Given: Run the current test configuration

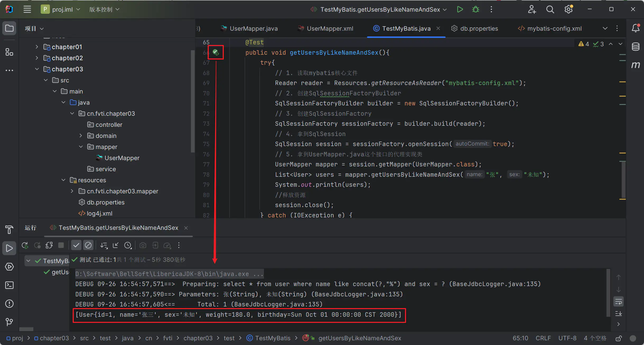Looking at the screenshot, I should click(460, 10).
